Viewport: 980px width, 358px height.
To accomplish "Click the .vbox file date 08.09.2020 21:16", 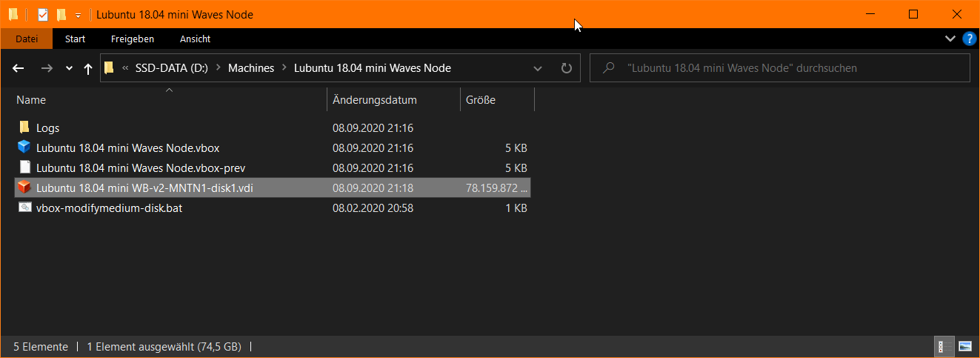I will [373, 148].
